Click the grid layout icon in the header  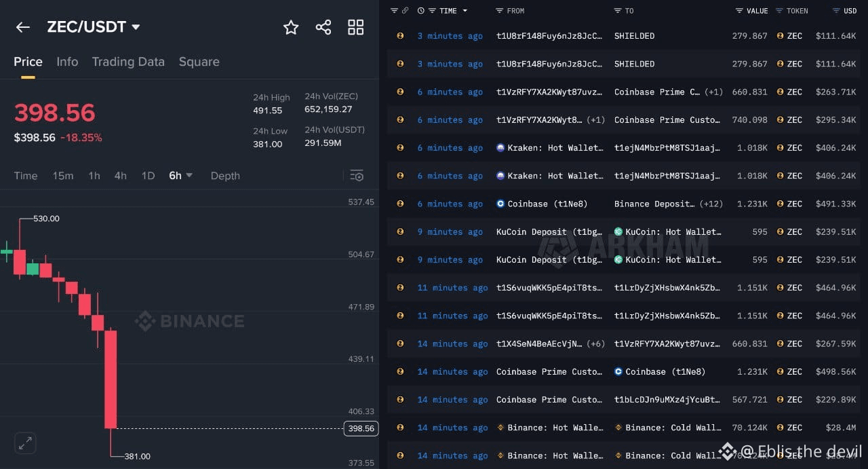355,27
